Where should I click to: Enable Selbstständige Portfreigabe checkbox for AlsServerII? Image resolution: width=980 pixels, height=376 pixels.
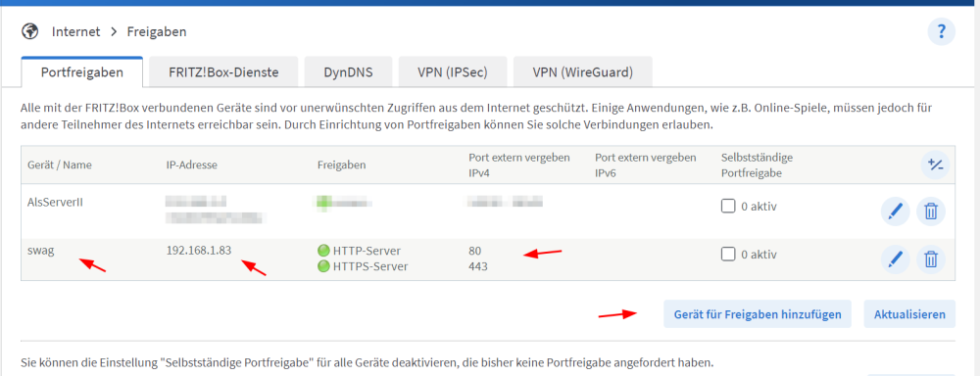point(727,206)
